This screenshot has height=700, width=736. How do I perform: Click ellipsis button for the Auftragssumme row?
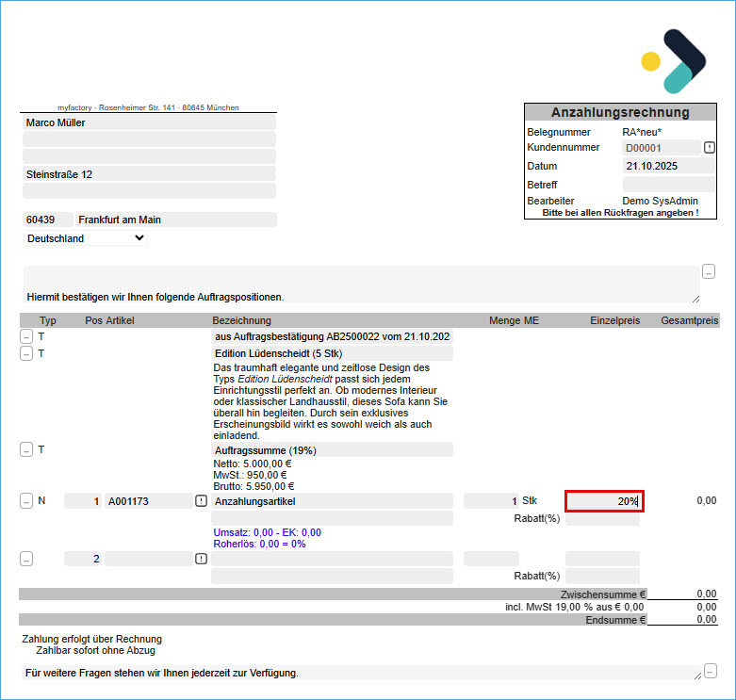click(x=26, y=449)
